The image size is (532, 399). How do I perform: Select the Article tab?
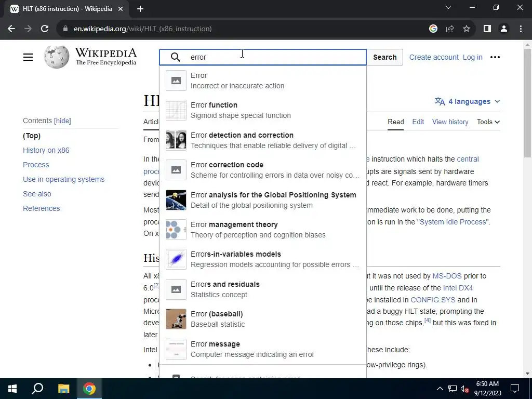click(x=151, y=122)
